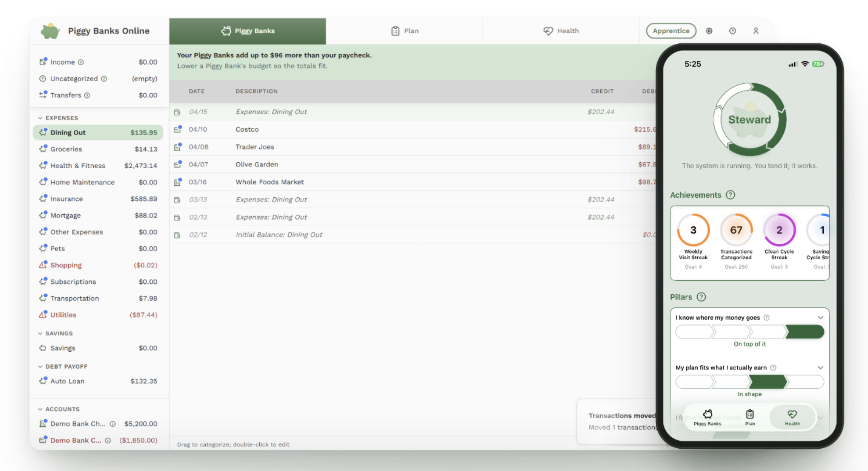Click the 'Transactions moved' notification
868x471 pixels.
coord(618,421)
